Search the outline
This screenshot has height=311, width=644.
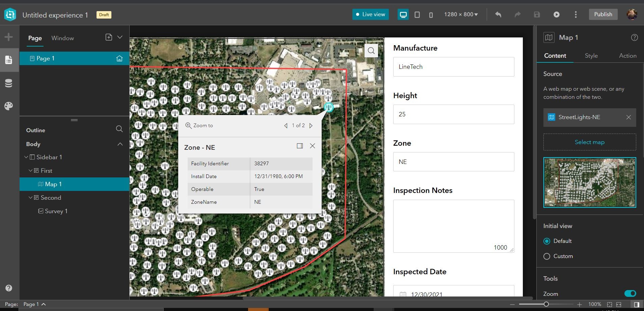(119, 129)
